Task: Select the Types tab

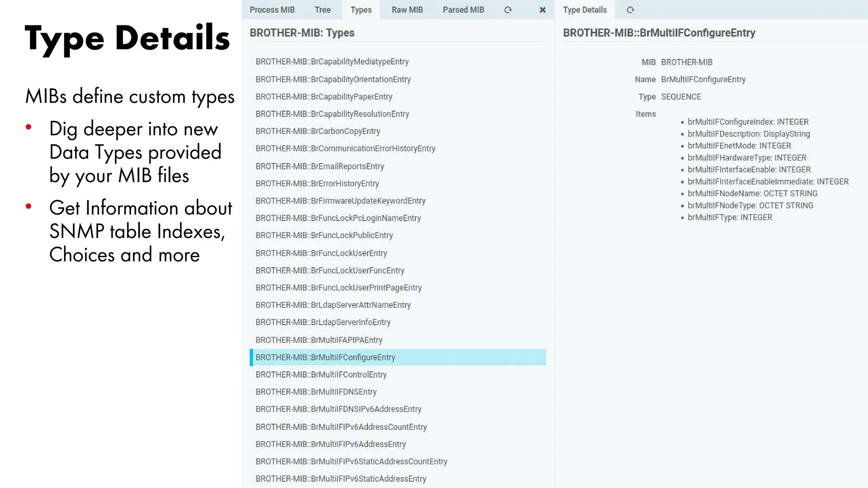Action: (361, 10)
